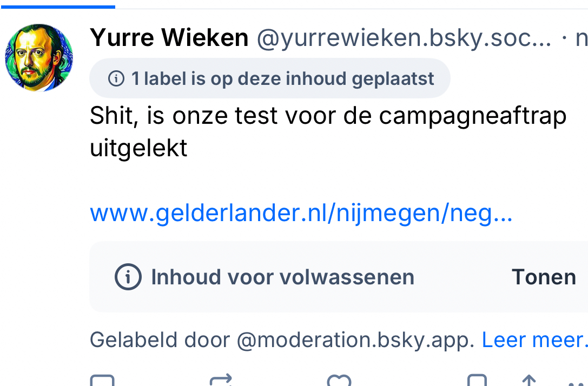This screenshot has height=386, width=588.
Task: Like the post with the heart icon
Action: (339, 381)
